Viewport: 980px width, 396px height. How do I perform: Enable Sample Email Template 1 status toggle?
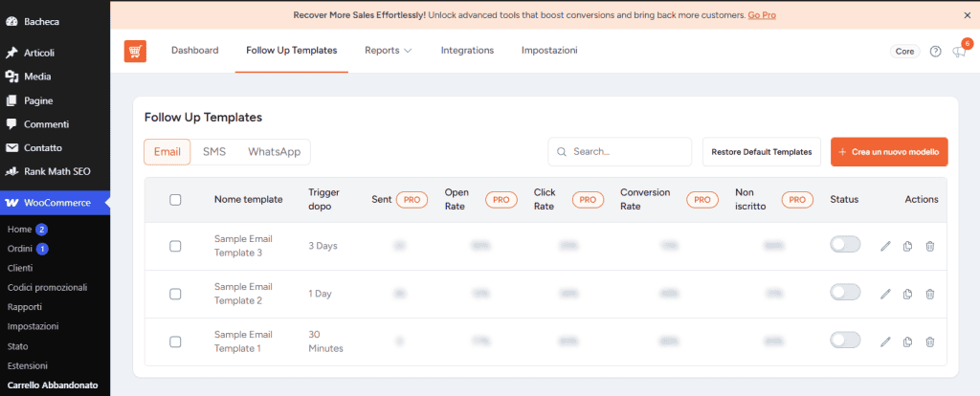point(845,341)
